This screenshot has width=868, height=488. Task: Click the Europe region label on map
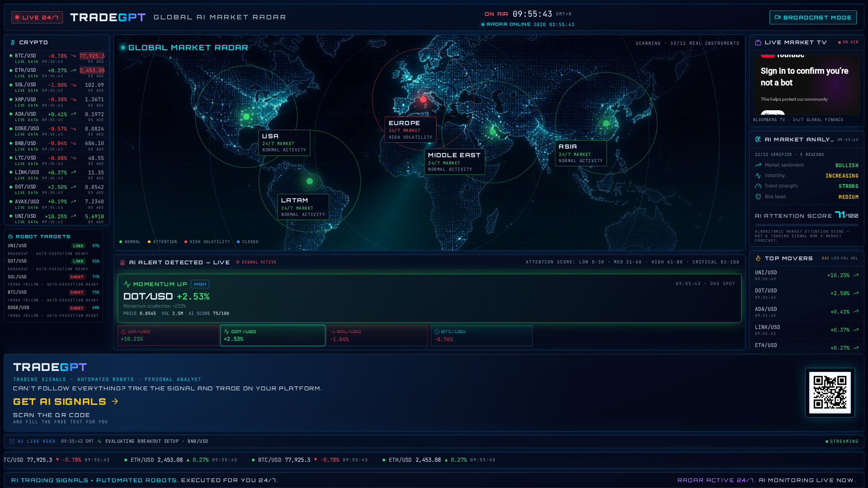(410, 130)
